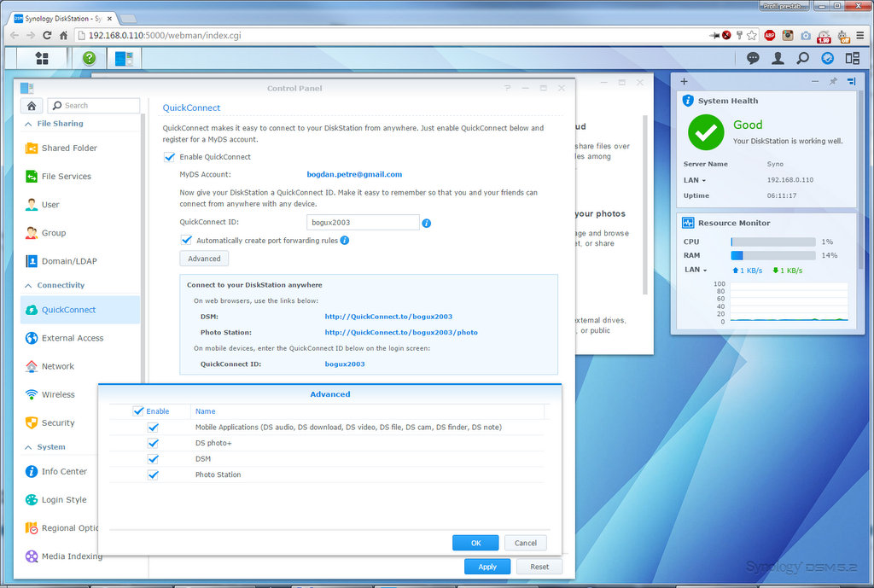Pin the widgets panel
The width and height of the screenshot is (874, 588).
pos(833,81)
